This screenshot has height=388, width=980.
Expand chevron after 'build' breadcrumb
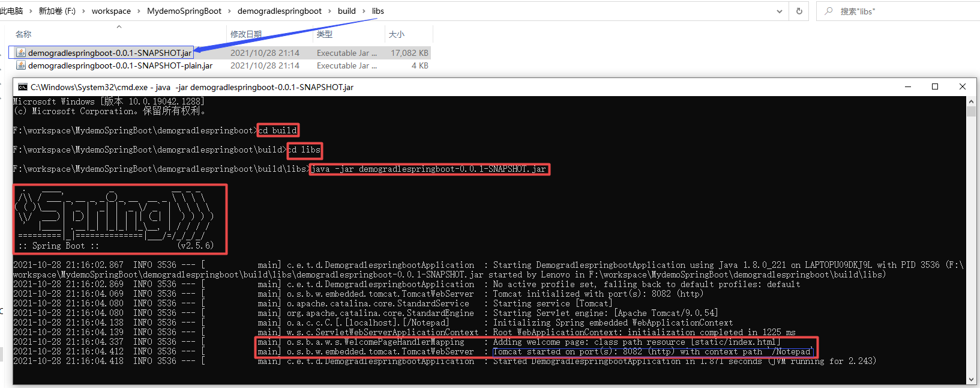(x=364, y=11)
